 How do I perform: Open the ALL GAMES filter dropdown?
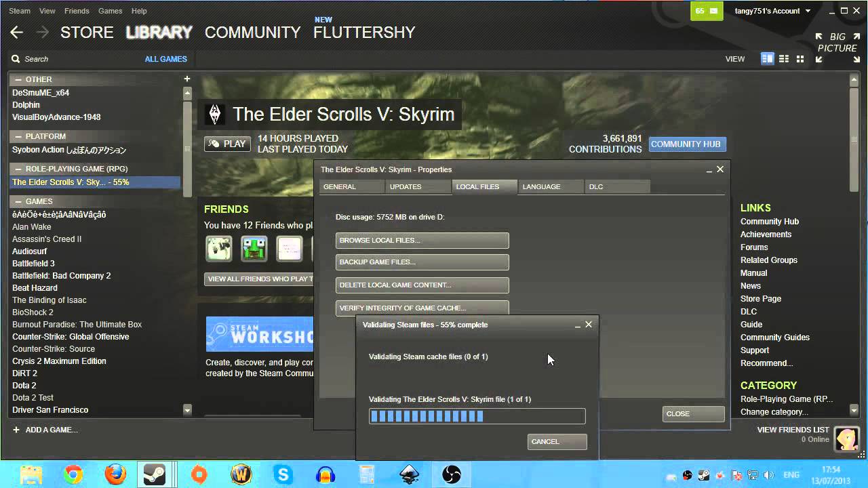tap(166, 59)
